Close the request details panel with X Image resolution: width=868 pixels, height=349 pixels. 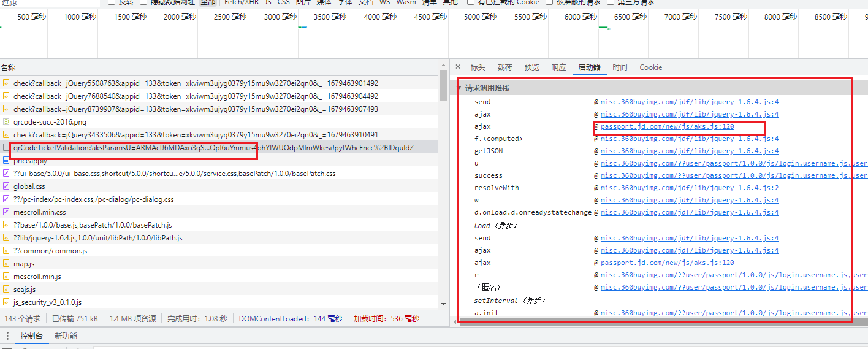pos(458,67)
